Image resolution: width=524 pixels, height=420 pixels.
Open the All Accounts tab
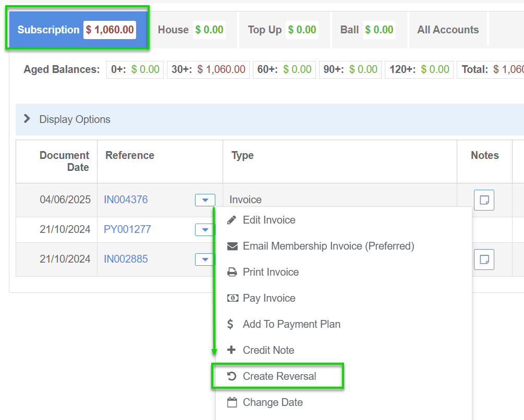448,30
